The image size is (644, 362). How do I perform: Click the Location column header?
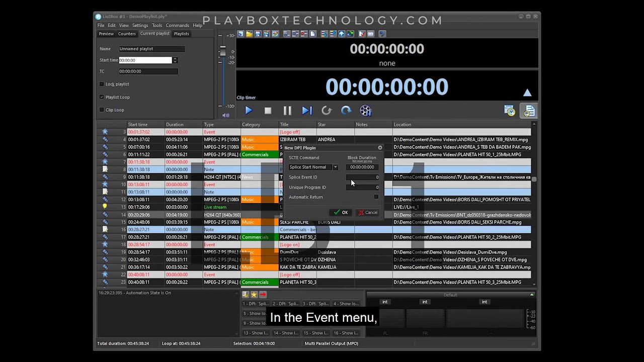461,125
